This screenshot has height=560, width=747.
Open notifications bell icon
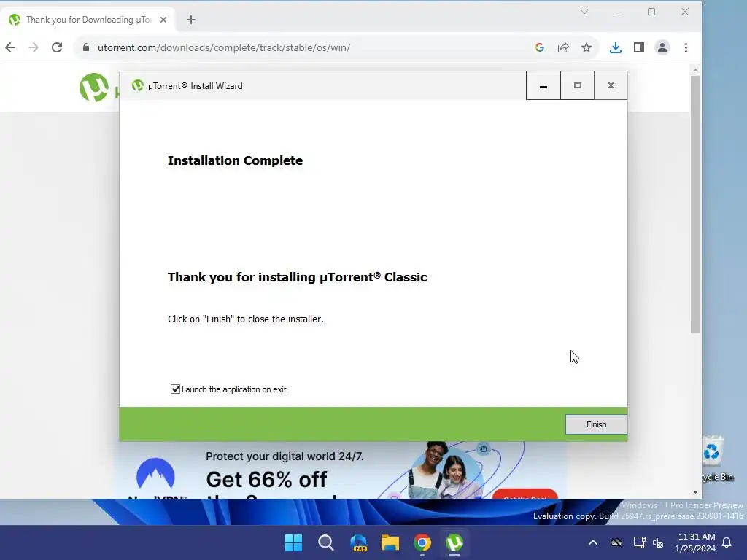point(727,542)
